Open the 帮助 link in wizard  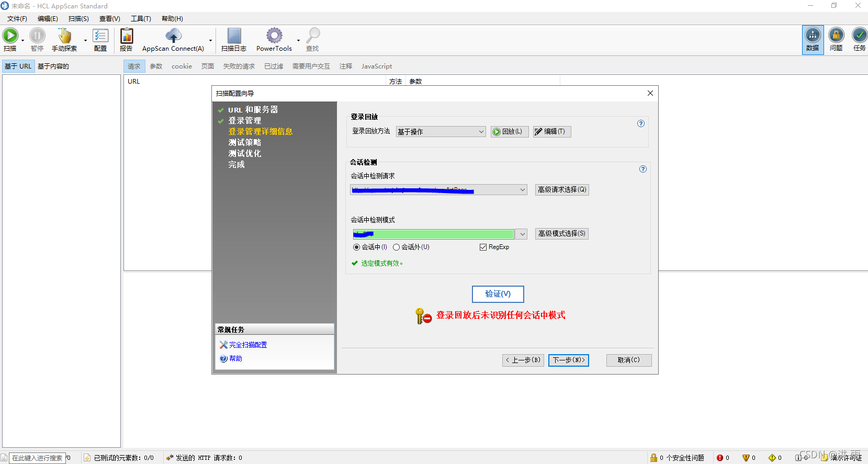[x=235, y=359]
